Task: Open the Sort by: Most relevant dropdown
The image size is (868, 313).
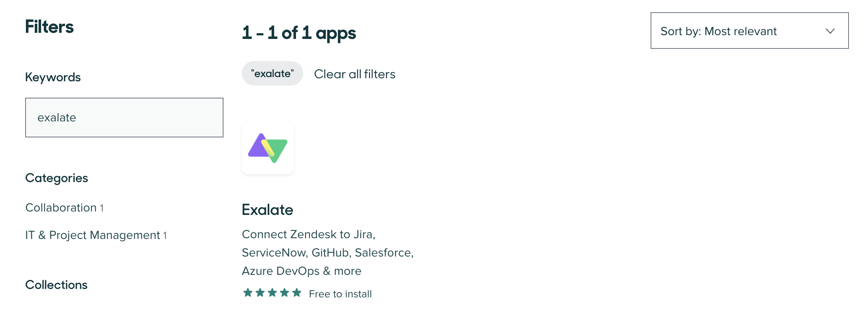Action: (x=749, y=31)
